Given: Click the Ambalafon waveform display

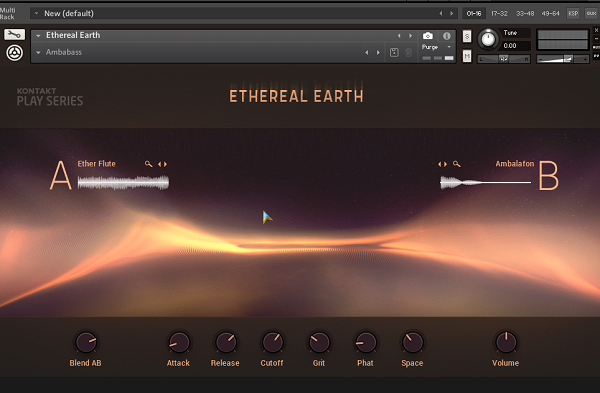Looking at the screenshot, I should coord(486,183).
